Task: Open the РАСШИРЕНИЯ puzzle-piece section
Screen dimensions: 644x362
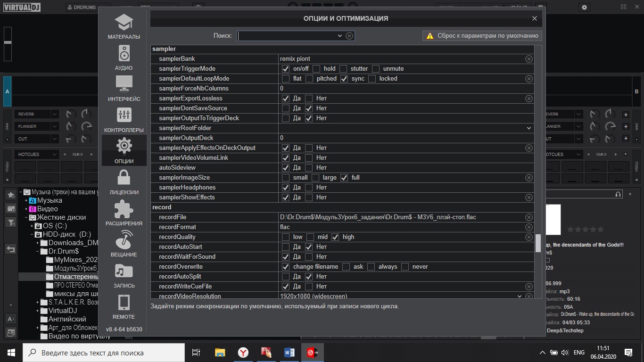Action: click(124, 213)
